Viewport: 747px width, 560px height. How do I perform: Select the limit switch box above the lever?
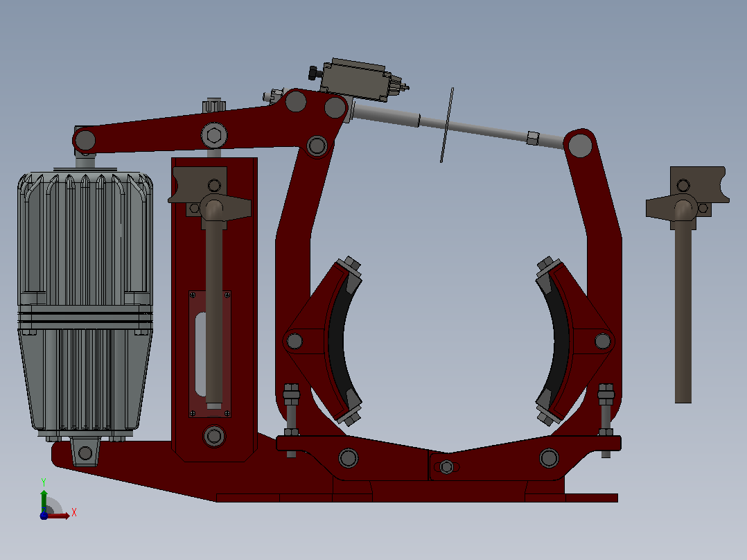point(356,80)
